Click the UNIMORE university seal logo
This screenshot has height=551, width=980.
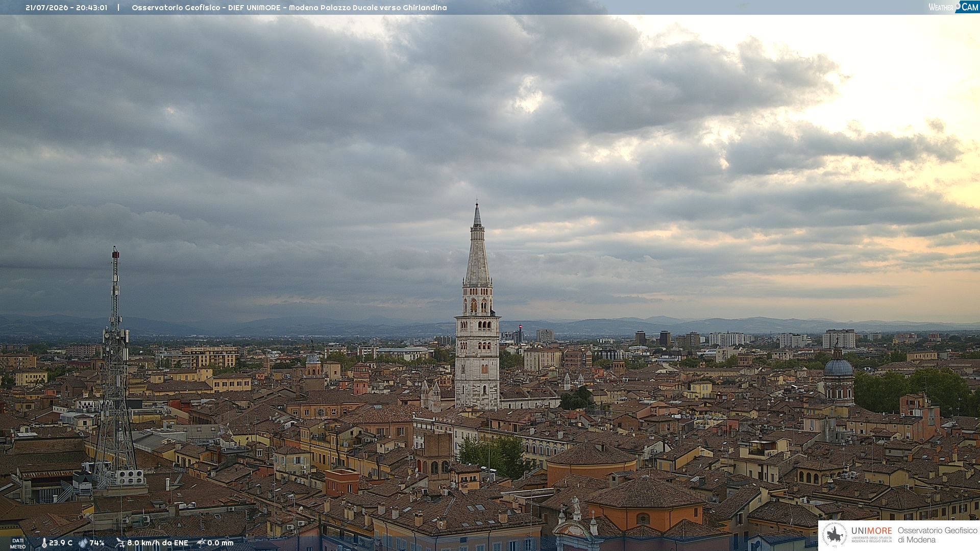pos(835,535)
